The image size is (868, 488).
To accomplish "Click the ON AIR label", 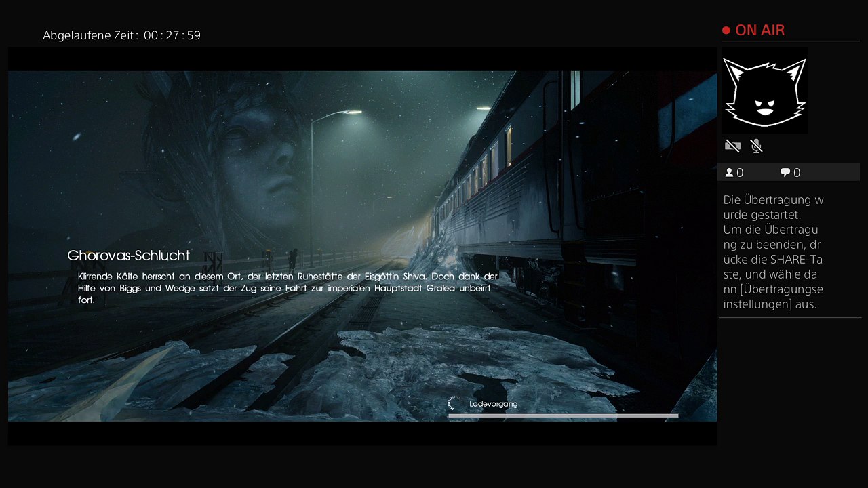I will (760, 30).
